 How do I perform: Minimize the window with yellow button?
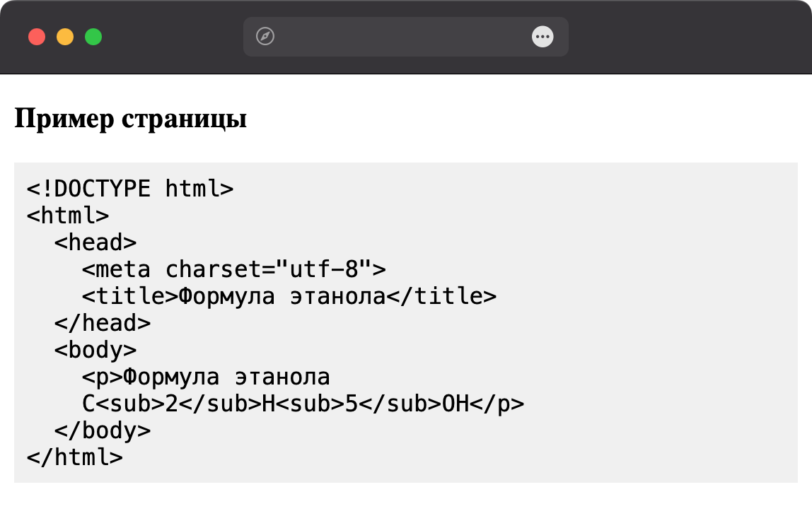coord(65,37)
